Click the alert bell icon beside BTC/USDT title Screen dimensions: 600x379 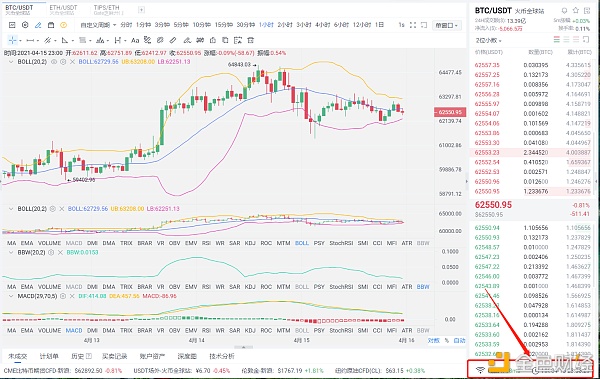564,10
